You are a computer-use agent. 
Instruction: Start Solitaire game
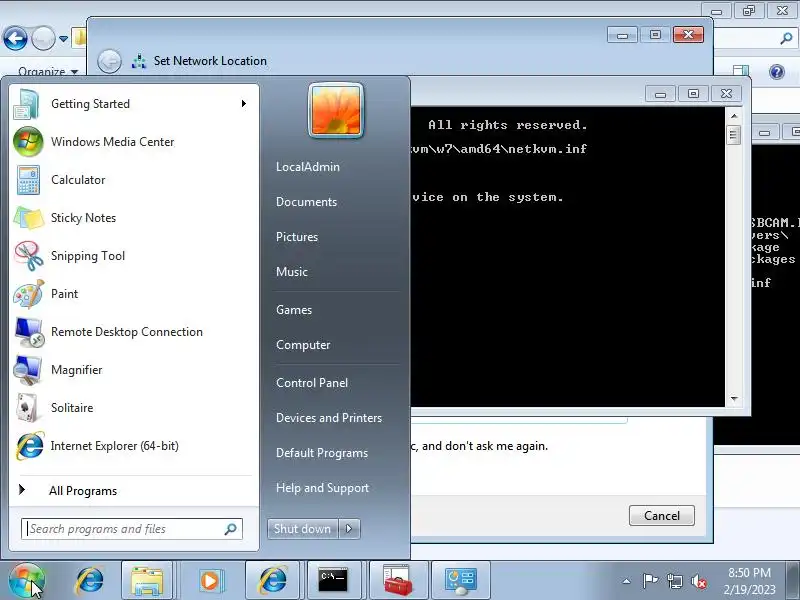click(134, 408)
